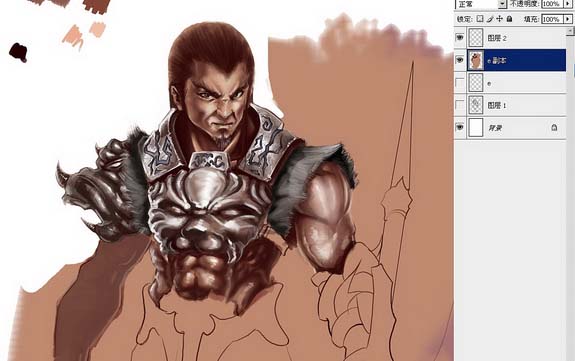Hide the e 副本 layer using eye icon

click(x=459, y=60)
